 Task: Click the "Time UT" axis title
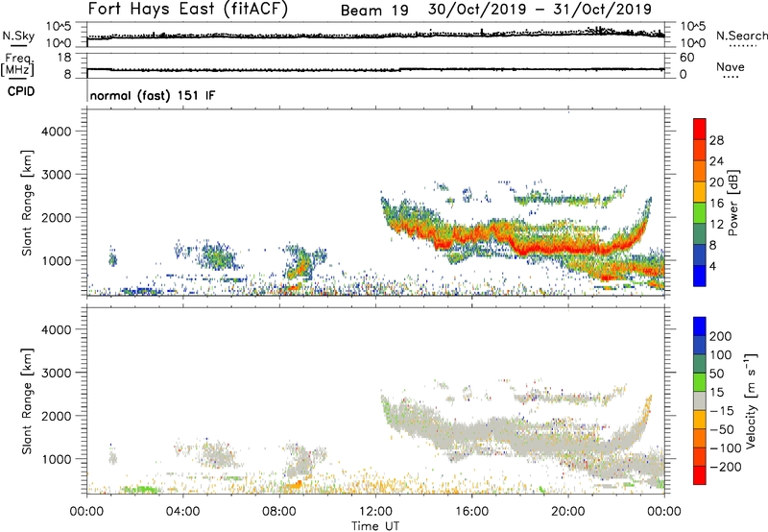[375, 526]
